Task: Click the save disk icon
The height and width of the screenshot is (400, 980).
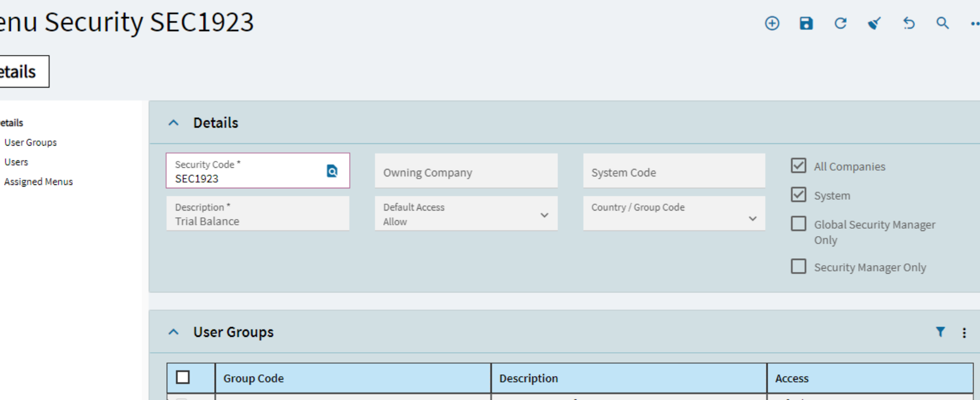Action: 806,23
